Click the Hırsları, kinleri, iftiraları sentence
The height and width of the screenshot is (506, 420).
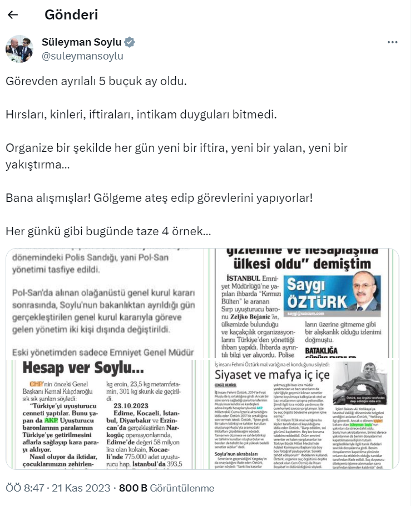pyautogui.click(x=141, y=115)
